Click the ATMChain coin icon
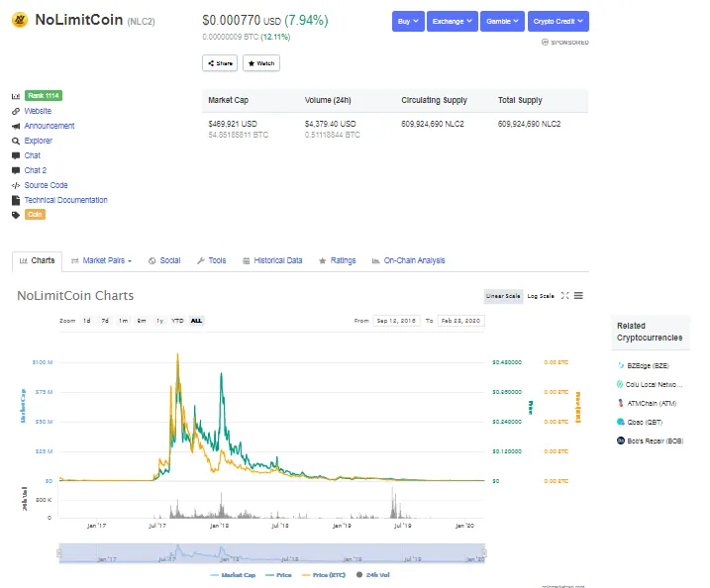The image size is (710, 588). [621, 403]
